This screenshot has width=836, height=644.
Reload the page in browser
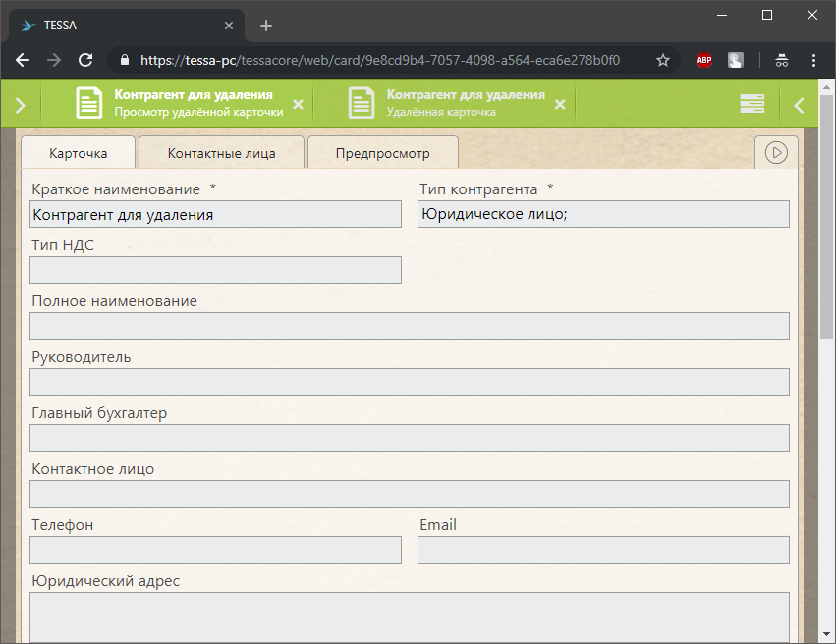(85, 60)
